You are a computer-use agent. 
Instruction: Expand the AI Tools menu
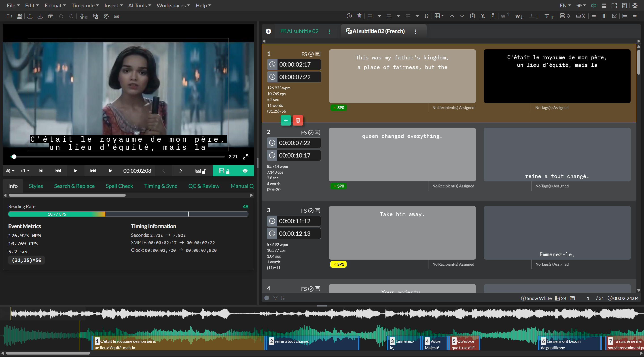[x=140, y=6]
